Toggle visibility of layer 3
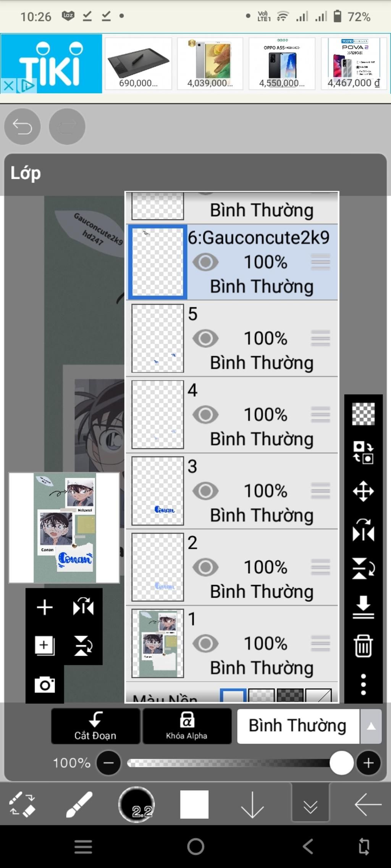The height and width of the screenshot is (868, 391). pos(205,491)
